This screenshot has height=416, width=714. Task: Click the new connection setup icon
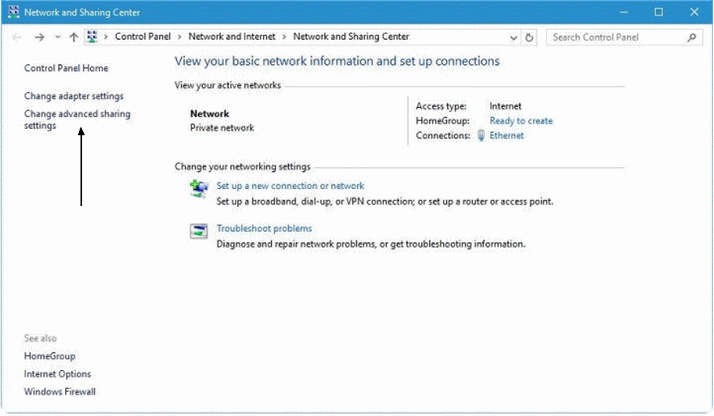pyautogui.click(x=199, y=188)
